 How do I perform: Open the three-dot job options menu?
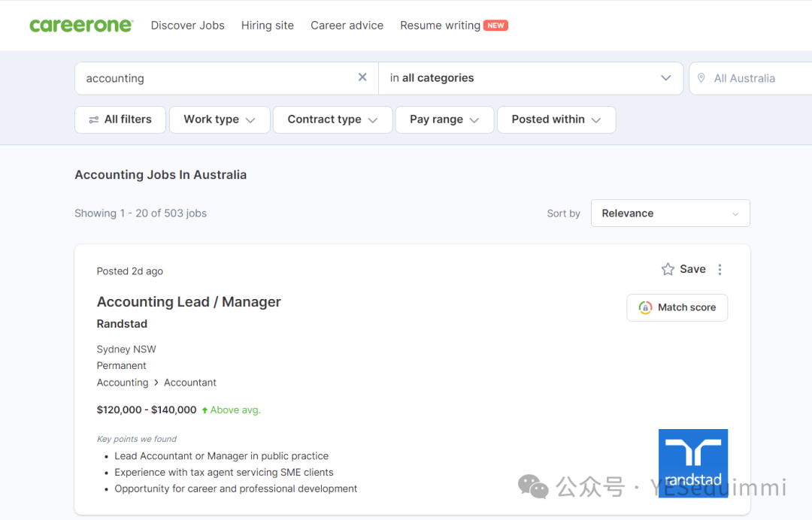tap(720, 269)
